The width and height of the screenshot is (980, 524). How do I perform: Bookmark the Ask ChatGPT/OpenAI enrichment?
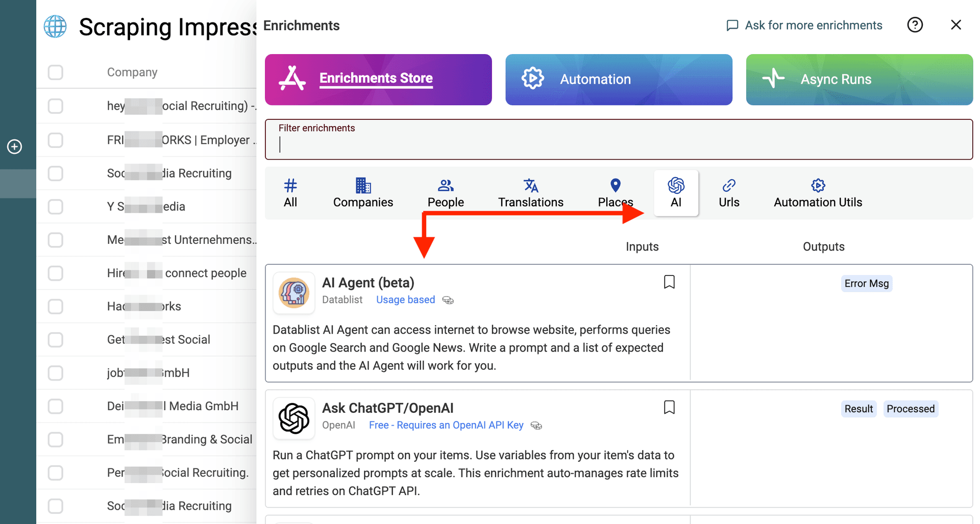click(x=669, y=408)
